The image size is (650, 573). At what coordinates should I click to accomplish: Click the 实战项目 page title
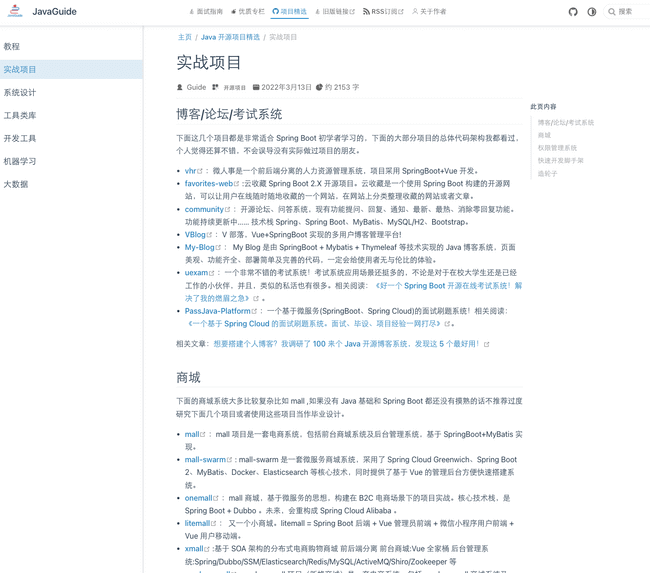[209, 63]
